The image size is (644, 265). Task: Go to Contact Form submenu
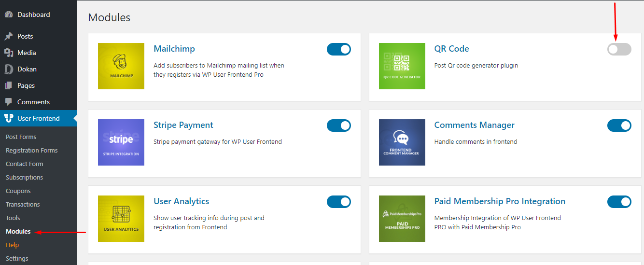(x=25, y=164)
